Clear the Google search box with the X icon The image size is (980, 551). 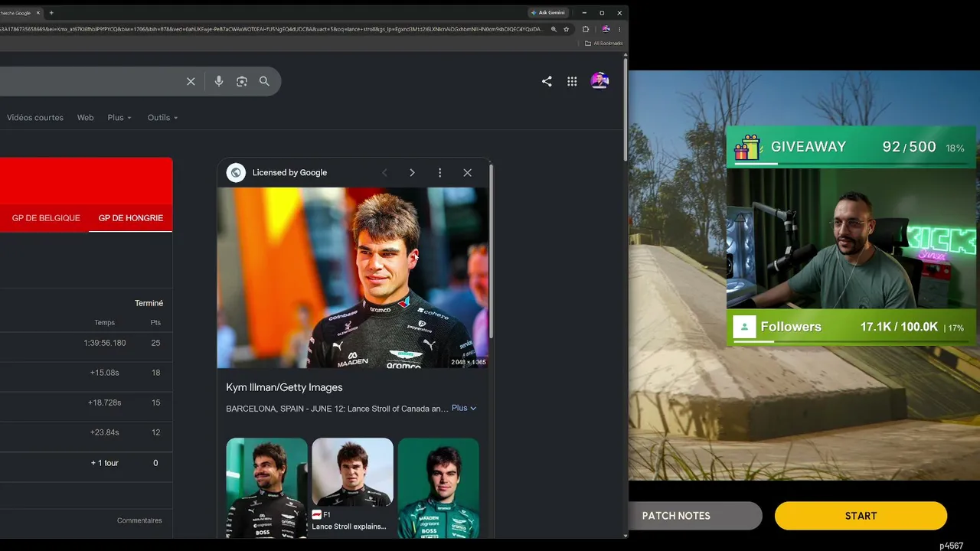tap(191, 81)
